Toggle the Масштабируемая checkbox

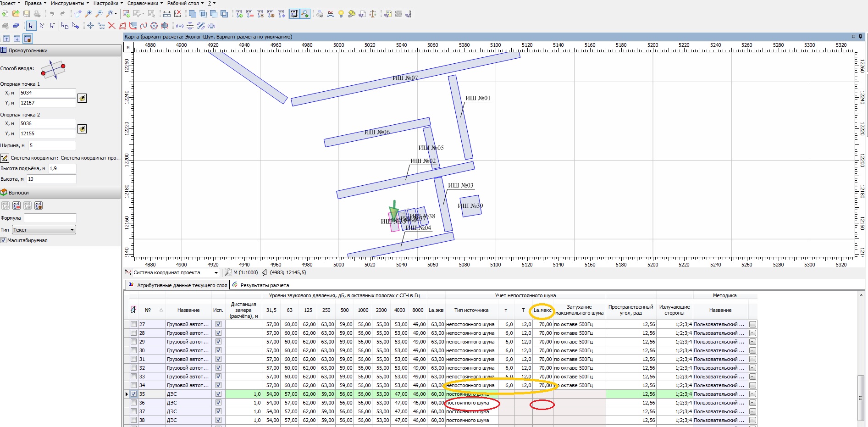pos(4,240)
